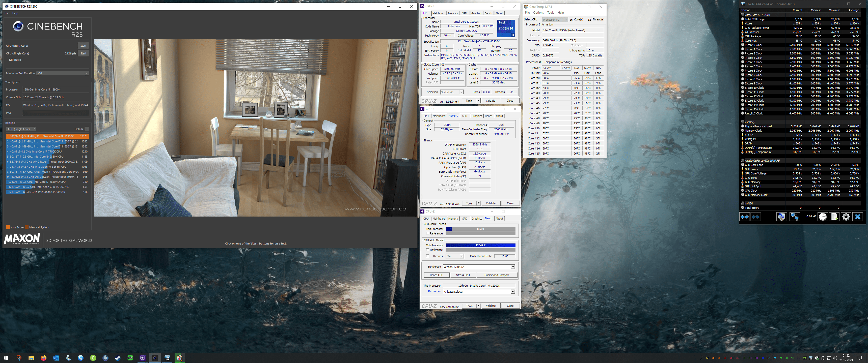Open Benchmark version dropdown in CPU-Z
Image resolution: width=868 pixels, height=363 pixels.
pyautogui.click(x=479, y=267)
